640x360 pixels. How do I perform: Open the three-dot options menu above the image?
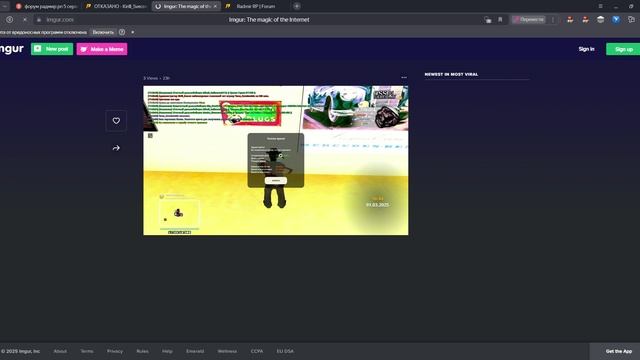404,78
